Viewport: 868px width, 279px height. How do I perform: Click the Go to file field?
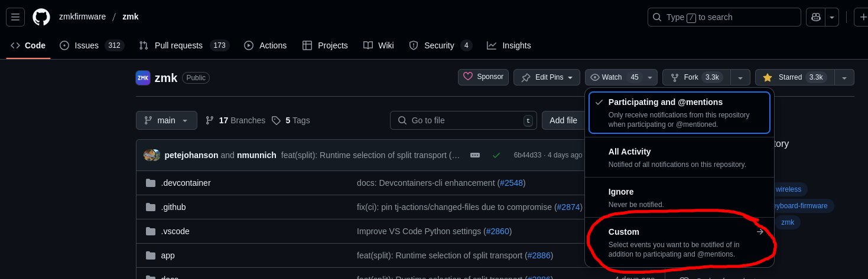point(463,120)
